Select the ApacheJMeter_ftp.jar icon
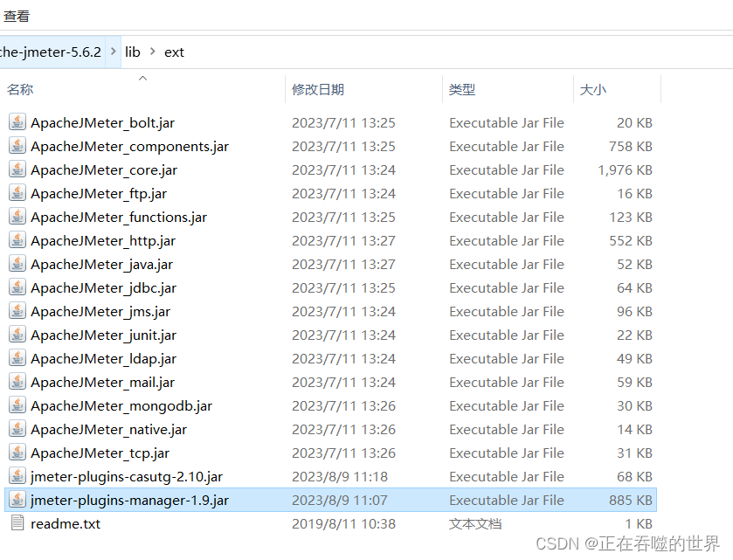 tap(17, 193)
